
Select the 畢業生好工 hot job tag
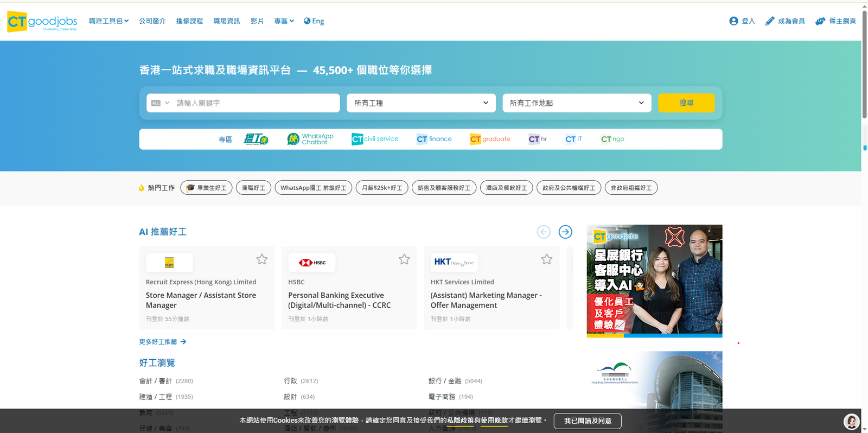[x=206, y=188]
